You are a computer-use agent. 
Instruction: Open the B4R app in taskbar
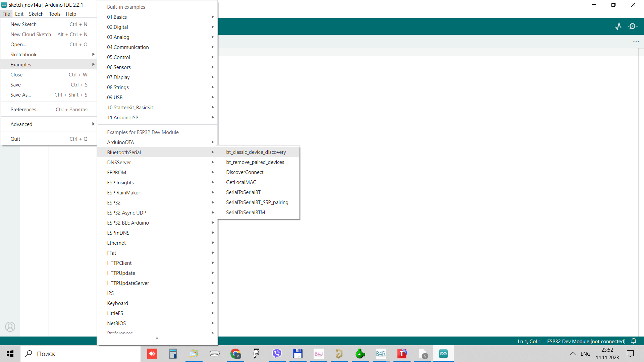[381, 354]
